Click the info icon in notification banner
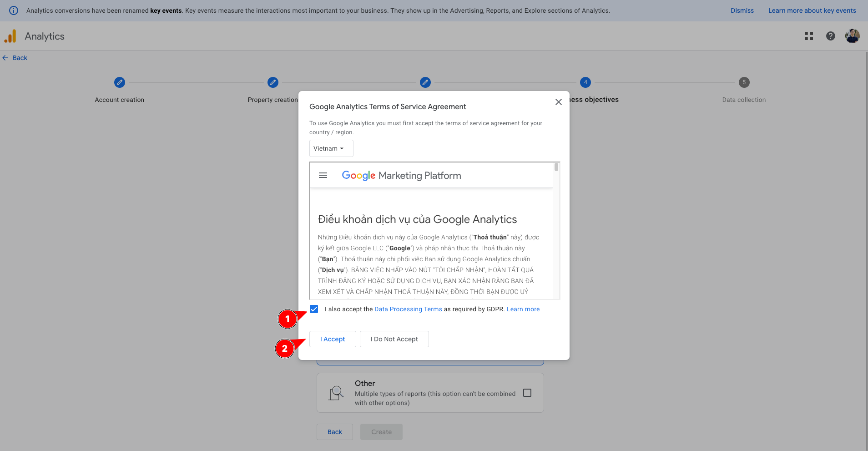Screen dimensions: 868x451 [14, 10]
